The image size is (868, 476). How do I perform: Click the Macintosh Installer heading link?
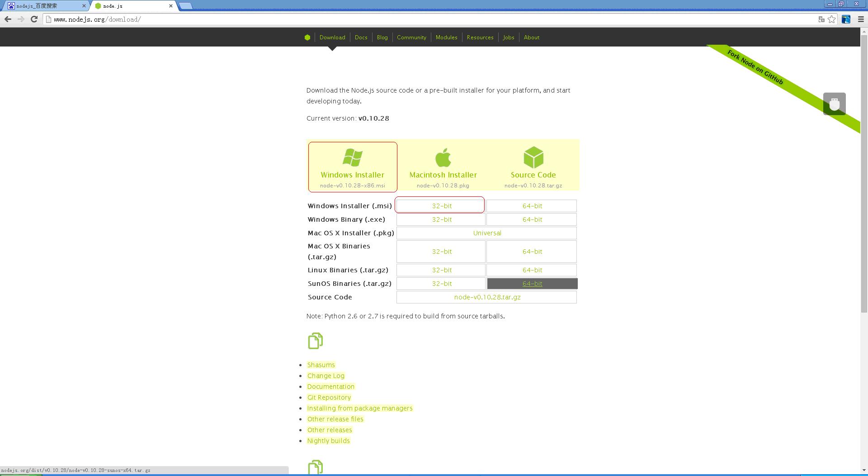[x=443, y=175]
